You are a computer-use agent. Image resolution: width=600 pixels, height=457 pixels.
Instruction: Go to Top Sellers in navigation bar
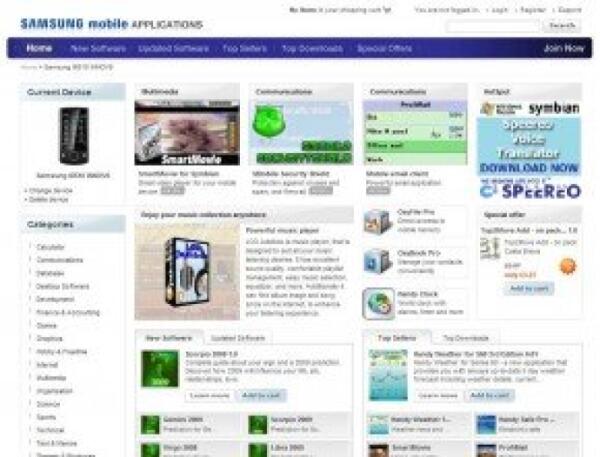243,48
